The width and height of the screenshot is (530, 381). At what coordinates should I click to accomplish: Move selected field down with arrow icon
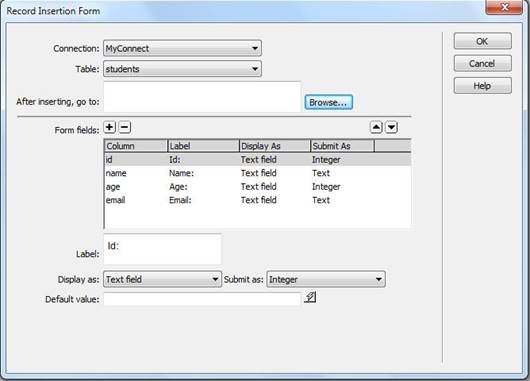pos(391,127)
